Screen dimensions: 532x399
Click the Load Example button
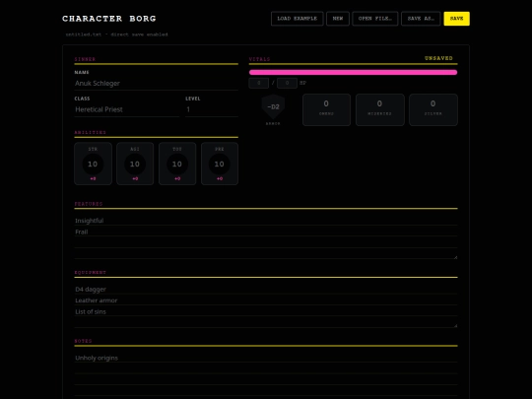[297, 19]
